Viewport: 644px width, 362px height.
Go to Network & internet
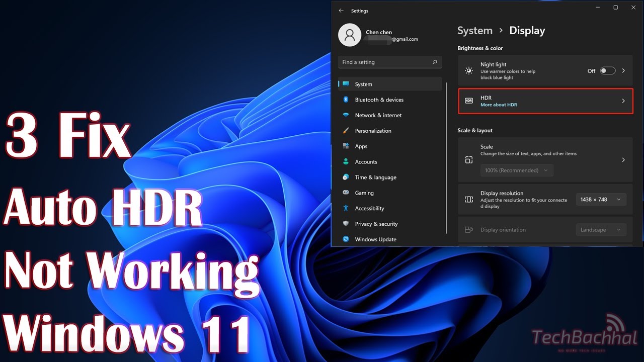tap(390, 115)
